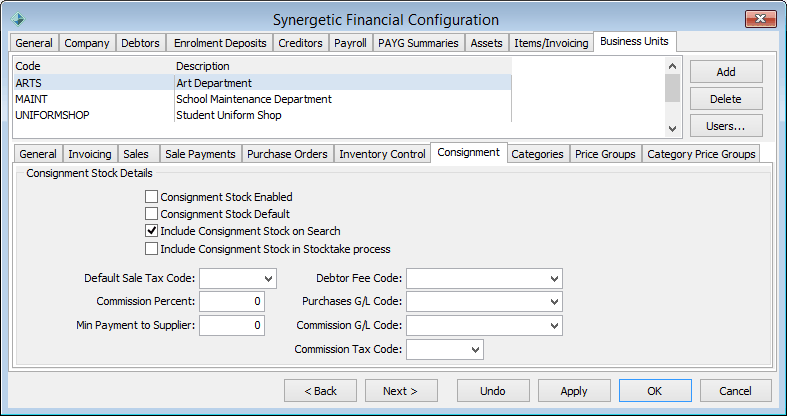The width and height of the screenshot is (787, 416).
Task: Click the Next > button
Action: click(401, 391)
